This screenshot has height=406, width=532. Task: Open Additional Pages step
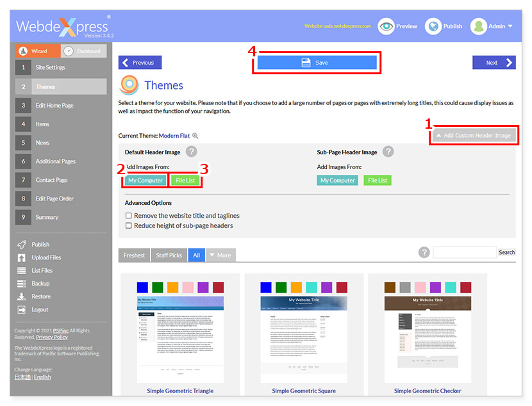pos(61,161)
